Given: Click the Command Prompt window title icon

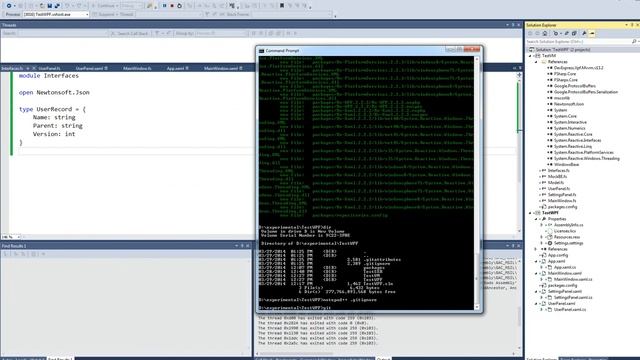Looking at the screenshot, I should coord(262,51).
